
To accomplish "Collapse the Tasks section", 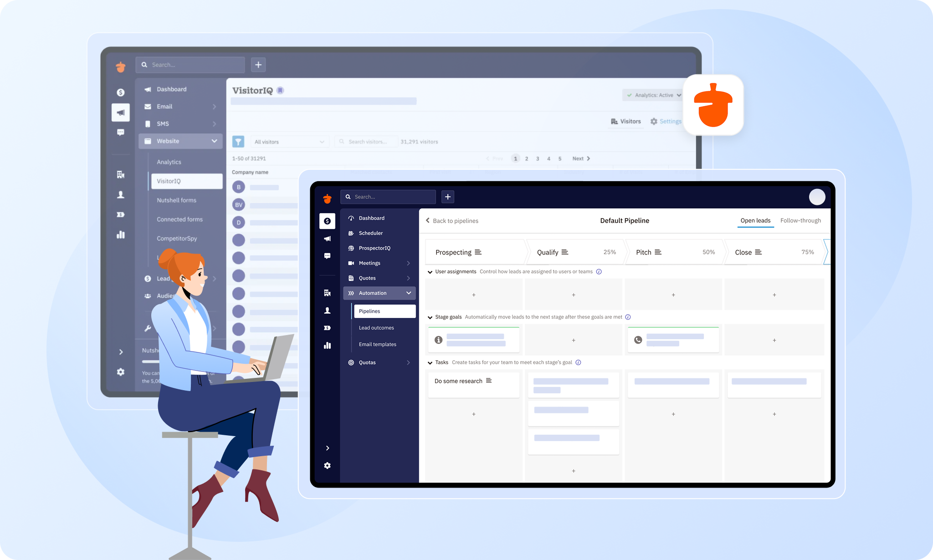I will [430, 363].
